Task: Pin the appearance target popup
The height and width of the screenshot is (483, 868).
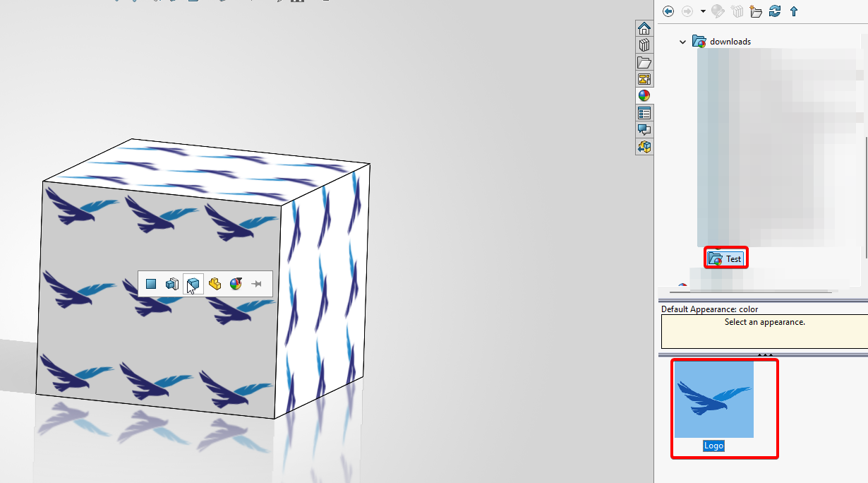Action: click(257, 284)
